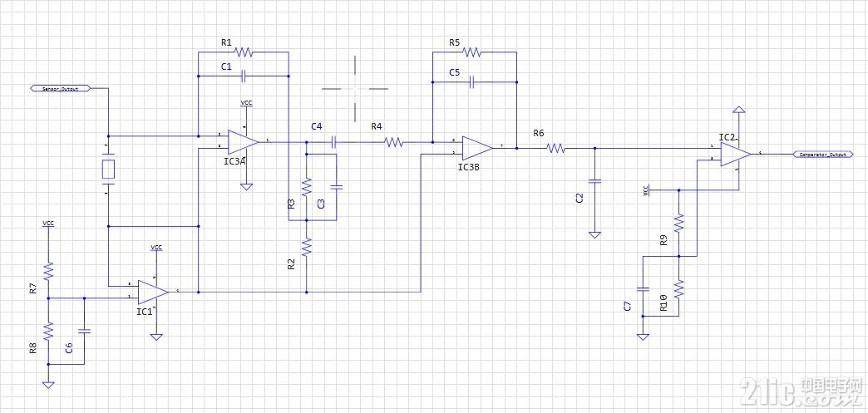
Task: Select the R2 resistor symbol
Action: [x=306, y=247]
